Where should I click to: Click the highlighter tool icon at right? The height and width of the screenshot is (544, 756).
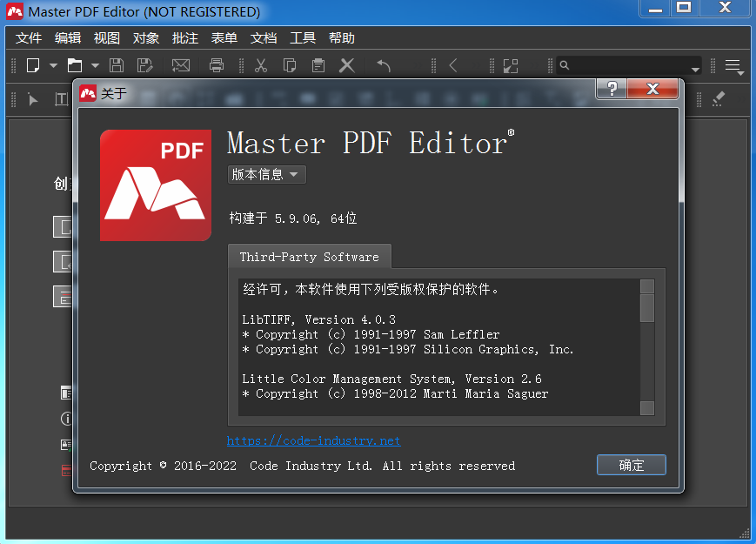tap(719, 99)
